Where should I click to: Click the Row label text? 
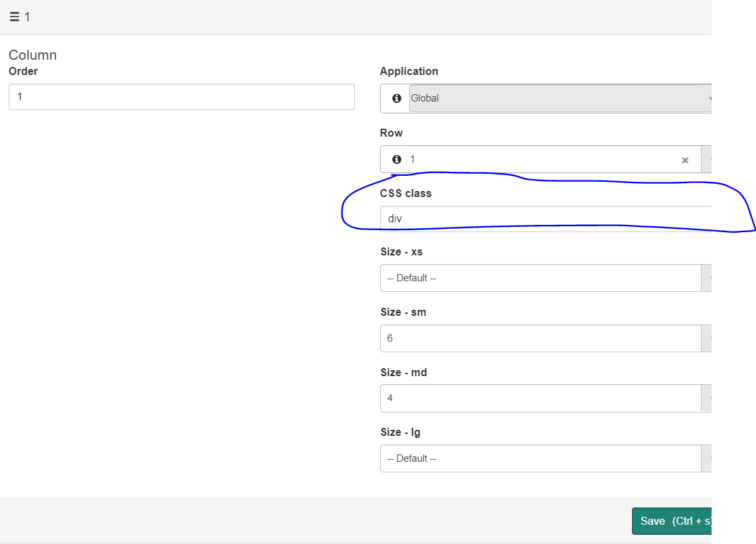(x=391, y=133)
